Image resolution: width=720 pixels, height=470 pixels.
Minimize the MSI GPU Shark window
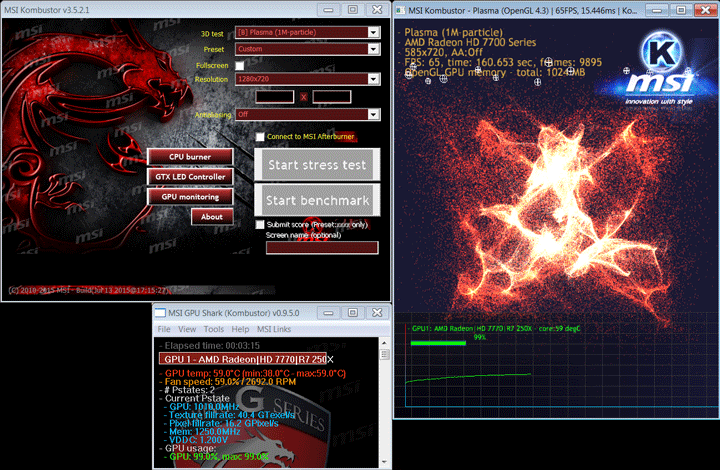click(328, 313)
